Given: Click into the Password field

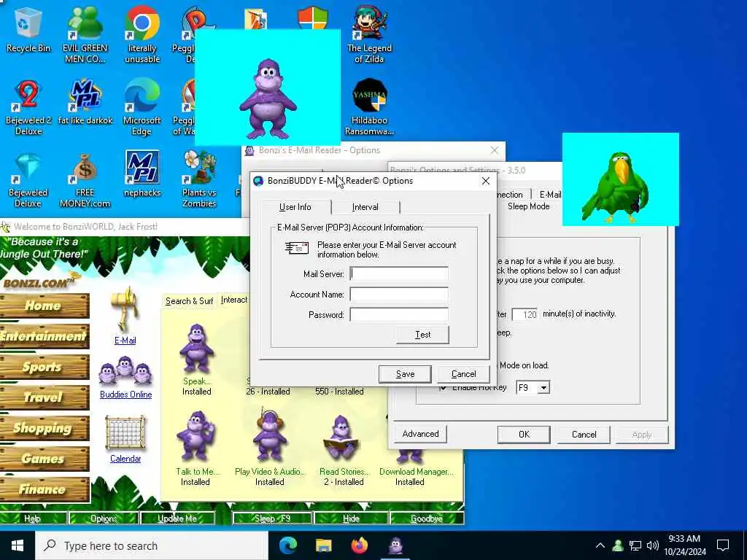Looking at the screenshot, I should (399, 315).
